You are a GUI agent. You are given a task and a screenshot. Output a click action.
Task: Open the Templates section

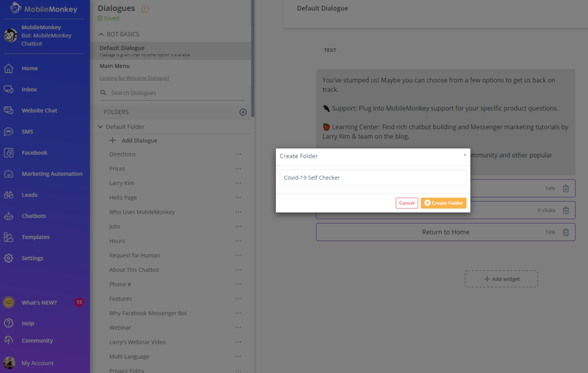36,237
